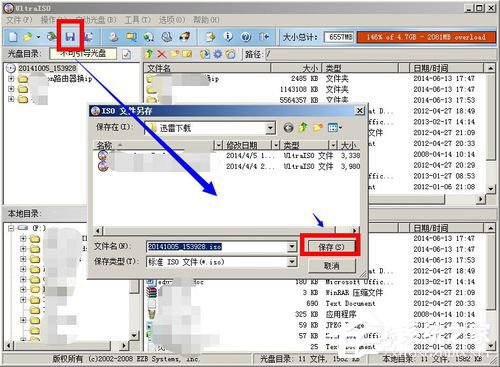Click the Convert image toolbar icon
Image resolution: width=500 pixels, height=367 pixels.
[149, 37]
